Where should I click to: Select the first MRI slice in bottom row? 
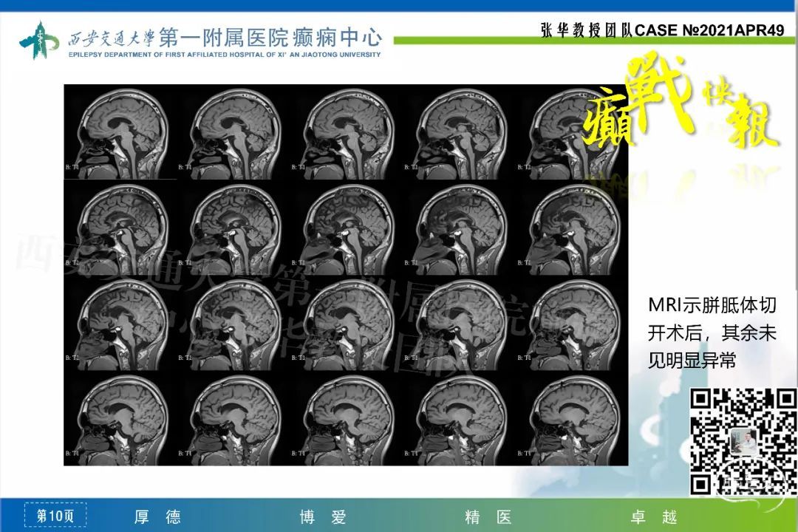120,419
